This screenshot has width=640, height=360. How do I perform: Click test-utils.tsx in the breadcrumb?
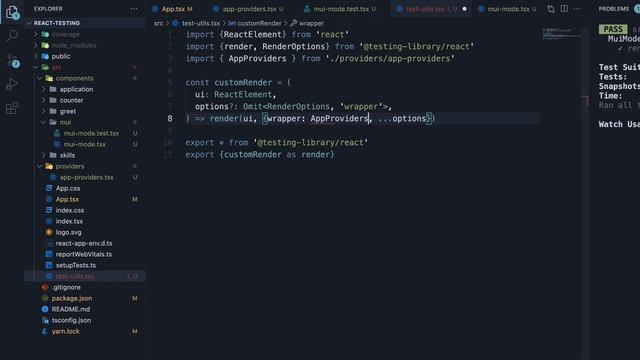(200, 24)
